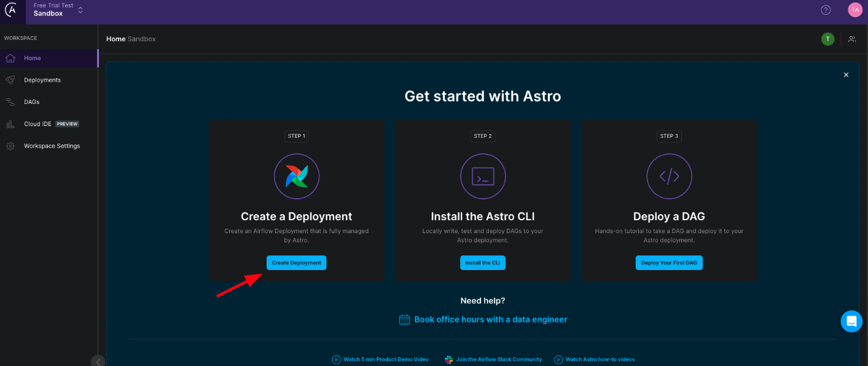This screenshot has width=868, height=366.
Task: Click the green T workspace badge
Action: [827, 39]
